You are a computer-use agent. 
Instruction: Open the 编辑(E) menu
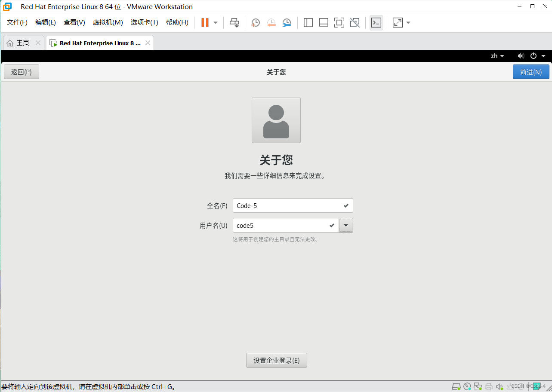(46, 22)
